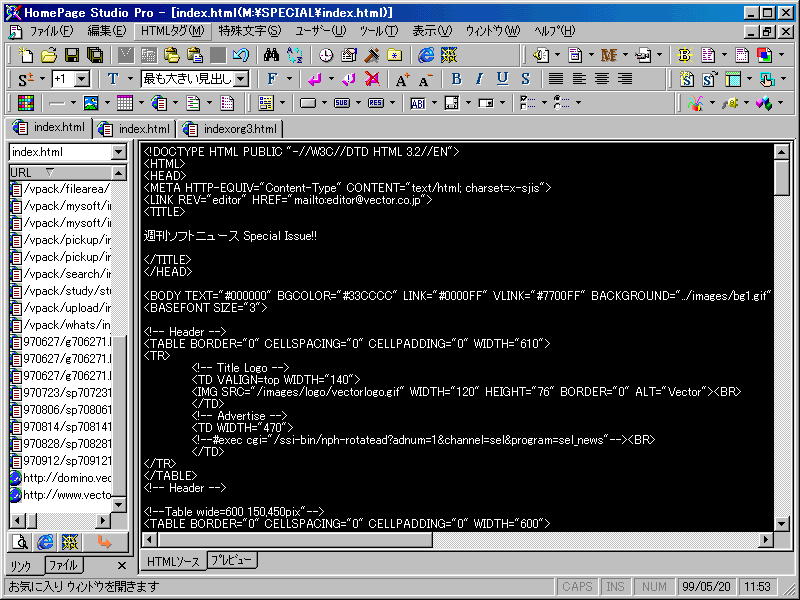Save the file with the floppy disk icon
Screen dimensions: 800x600
point(71,55)
